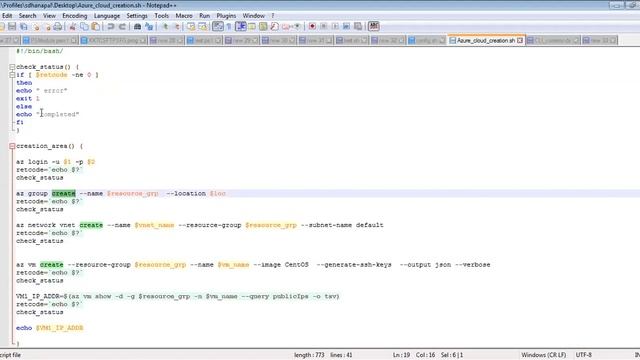
Task: Click the Ln : 19 status text
Action: (x=401, y=355)
